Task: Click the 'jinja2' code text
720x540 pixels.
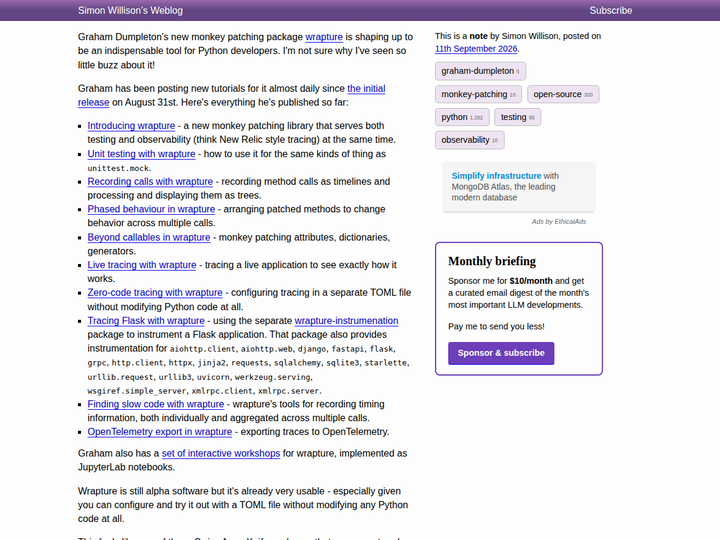Action: click(x=212, y=363)
